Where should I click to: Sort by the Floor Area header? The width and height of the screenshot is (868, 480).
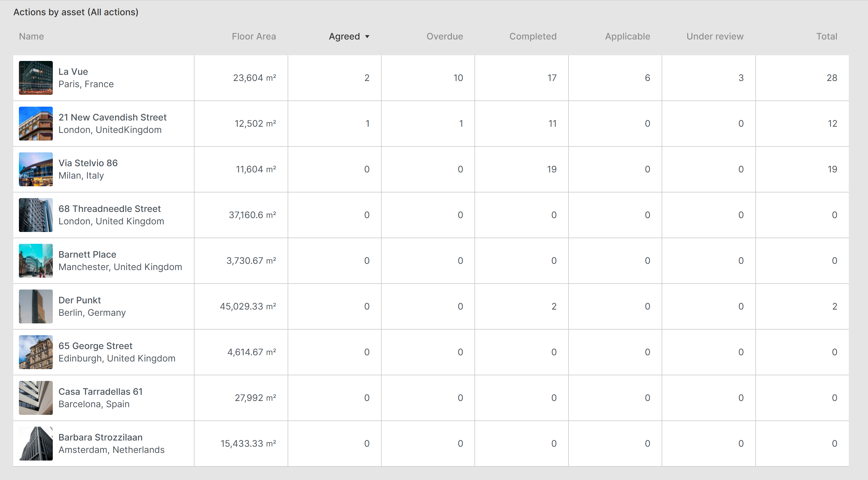pyautogui.click(x=254, y=36)
